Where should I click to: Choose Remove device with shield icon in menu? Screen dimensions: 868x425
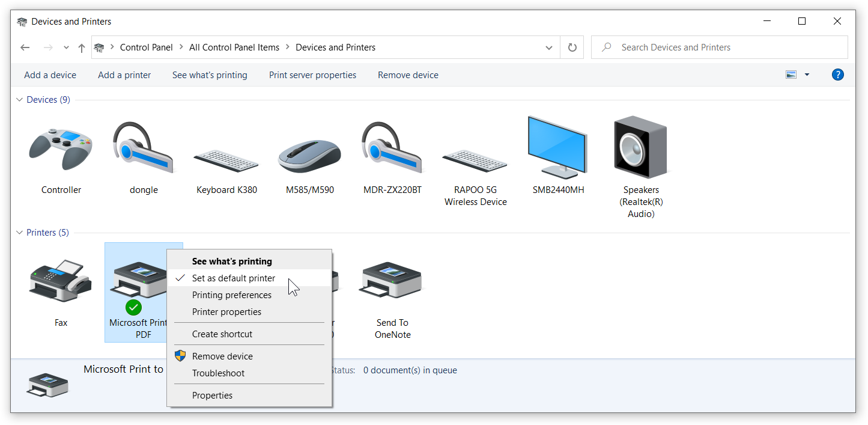249,356
